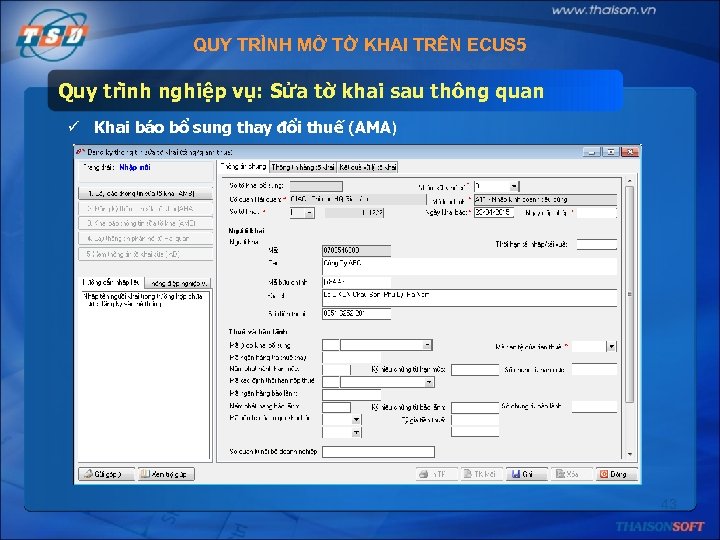Click step 3 Khai báo thông tin button

click(x=146, y=223)
